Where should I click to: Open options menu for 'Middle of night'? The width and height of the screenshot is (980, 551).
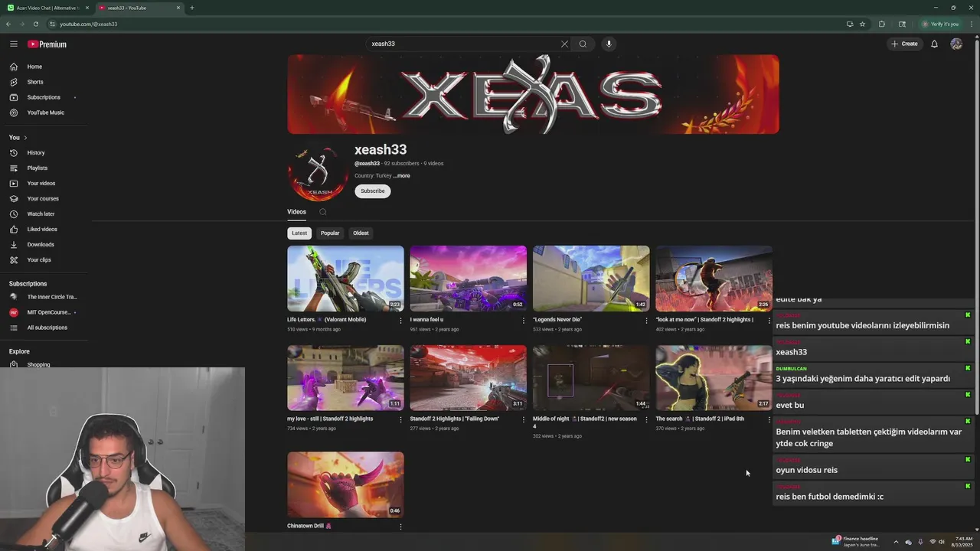(646, 419)
